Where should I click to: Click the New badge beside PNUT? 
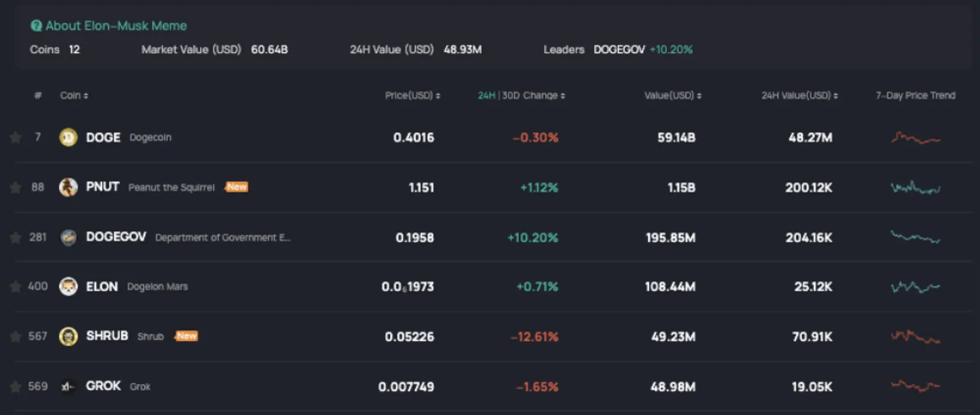pos(236,187)
